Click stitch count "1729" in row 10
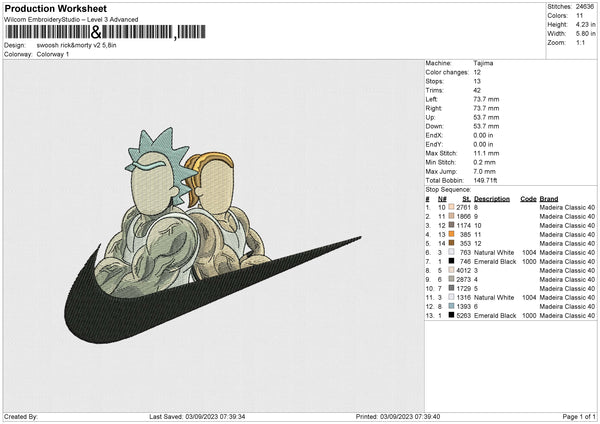The image size is (600, 424). [x=463, y=289]
